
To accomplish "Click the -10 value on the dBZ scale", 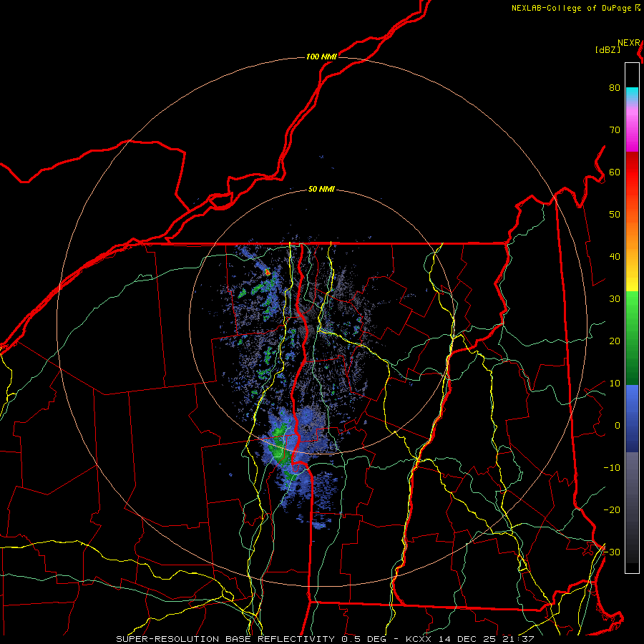I will click(x=612, y=468).
